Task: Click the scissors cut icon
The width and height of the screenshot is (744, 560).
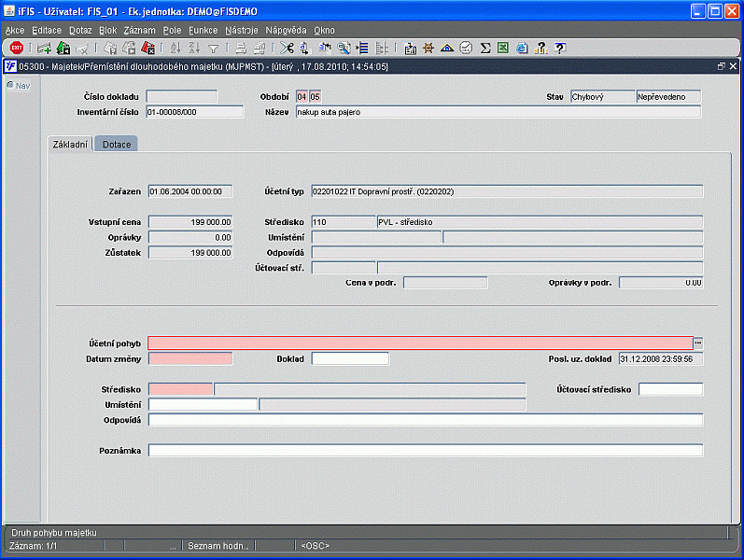Action: point(287,48)
